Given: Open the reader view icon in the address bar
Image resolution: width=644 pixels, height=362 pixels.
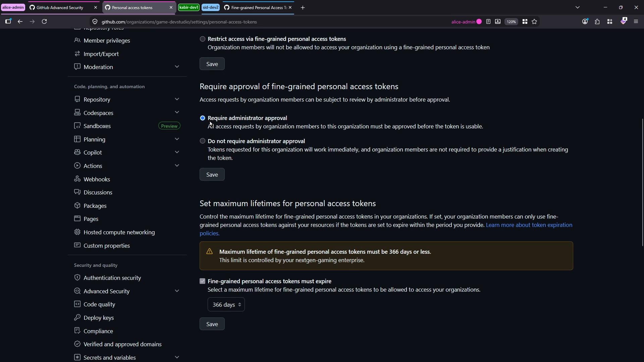Looking at the screenshot, I should [488, 22].
